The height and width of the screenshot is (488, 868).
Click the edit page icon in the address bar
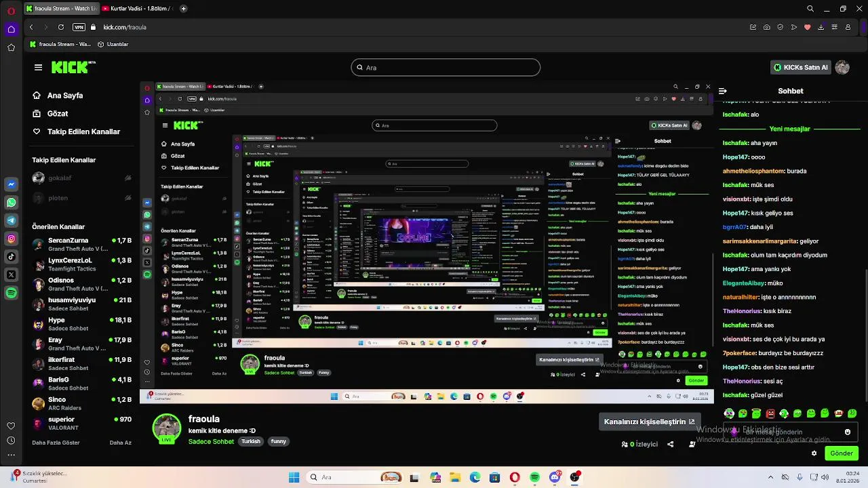[753, 27]
